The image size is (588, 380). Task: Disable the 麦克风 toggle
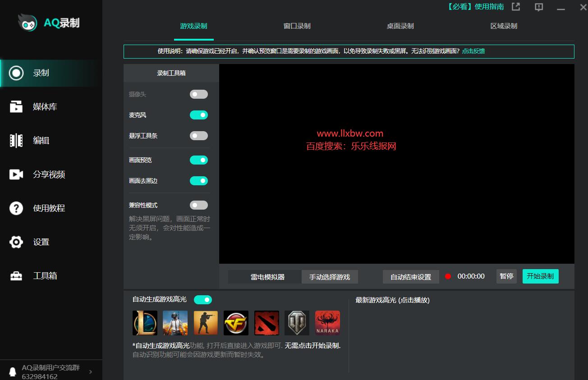click(x=199, y=115)
